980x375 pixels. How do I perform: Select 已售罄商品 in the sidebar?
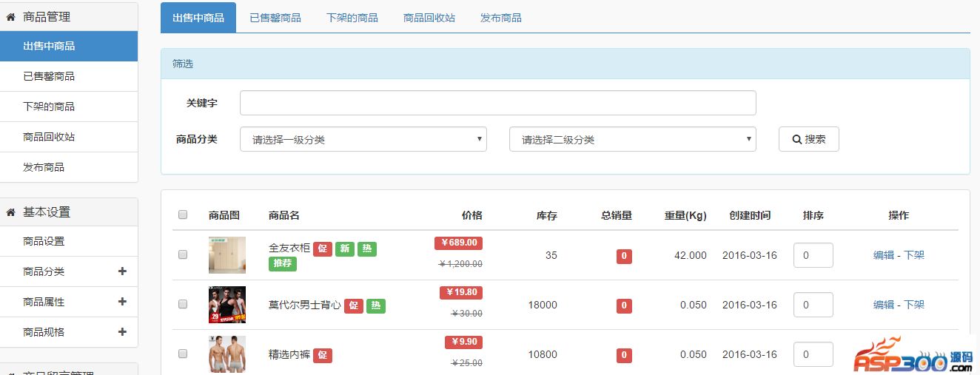[x=69, y=76]
